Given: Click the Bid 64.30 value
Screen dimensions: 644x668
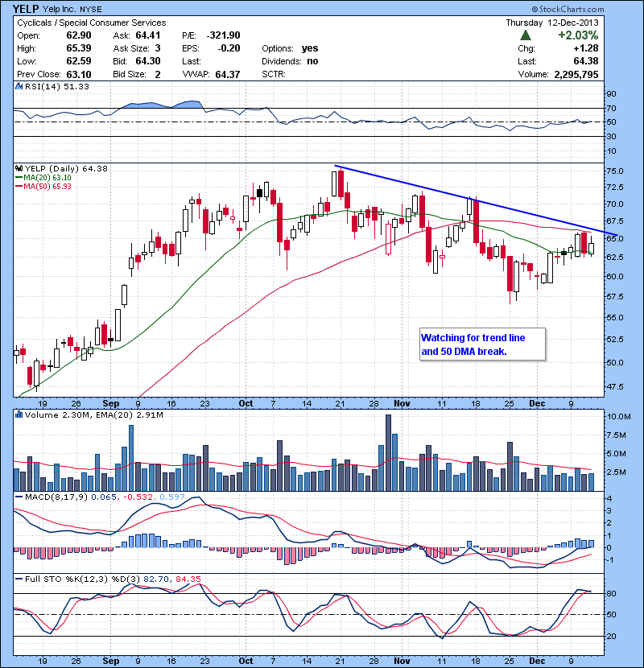Looking at the screenshot, I should pos(148,61).
